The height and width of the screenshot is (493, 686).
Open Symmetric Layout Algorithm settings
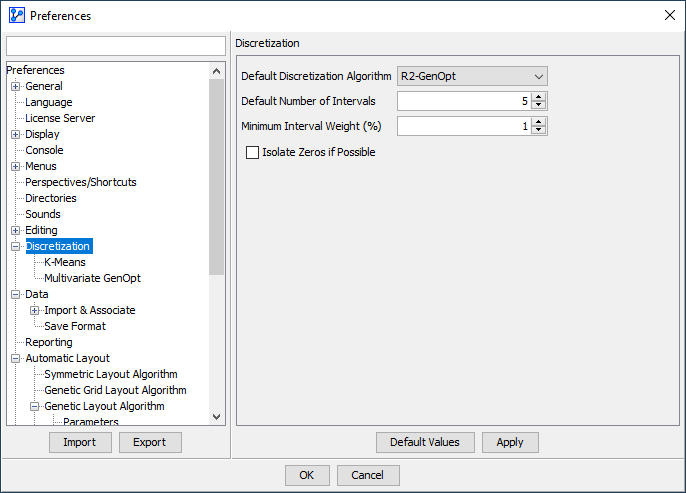tap(111, 374)
